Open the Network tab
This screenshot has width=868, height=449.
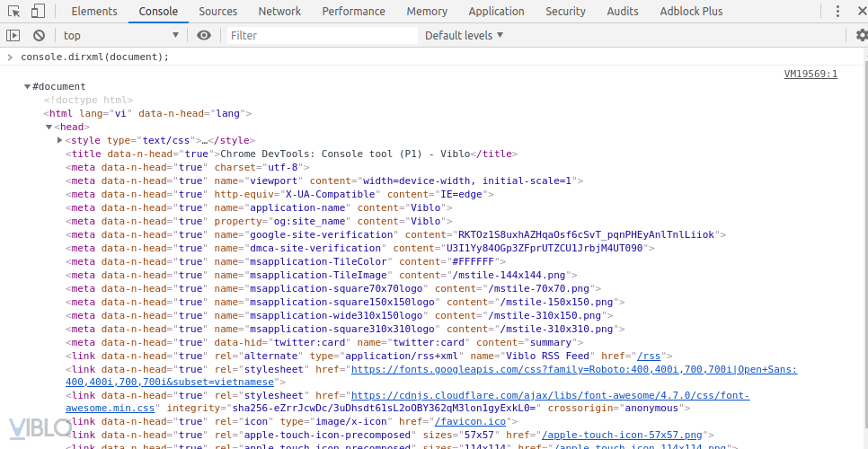click(279, 12)
